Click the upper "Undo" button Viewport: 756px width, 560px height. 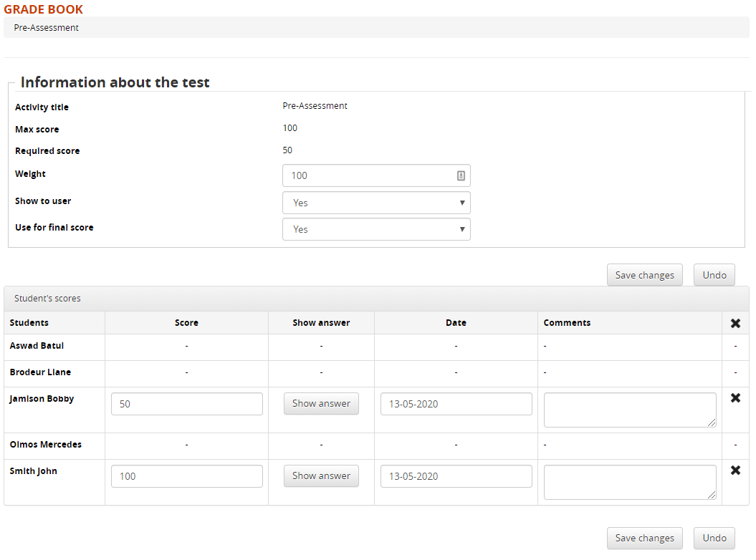(x=714, y=275)
